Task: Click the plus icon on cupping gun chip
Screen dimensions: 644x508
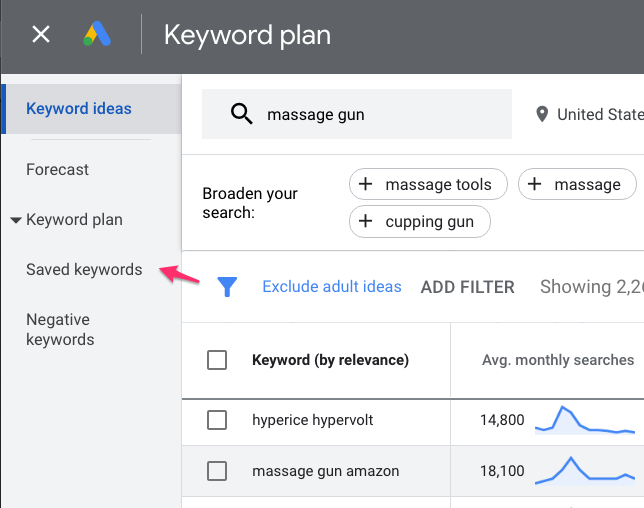Action: (366, 221)
